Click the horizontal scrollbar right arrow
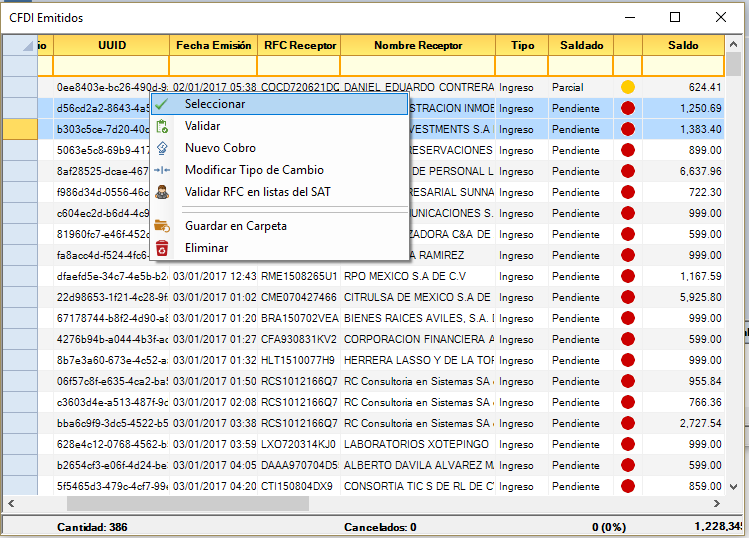 (x=717, y=504)
